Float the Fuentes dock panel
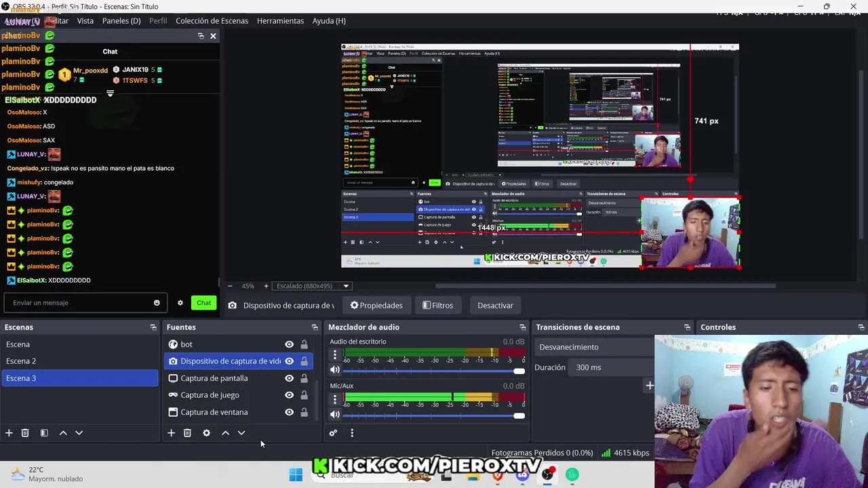The width and height of the screenshot is (868, 488). pos(315,327)
